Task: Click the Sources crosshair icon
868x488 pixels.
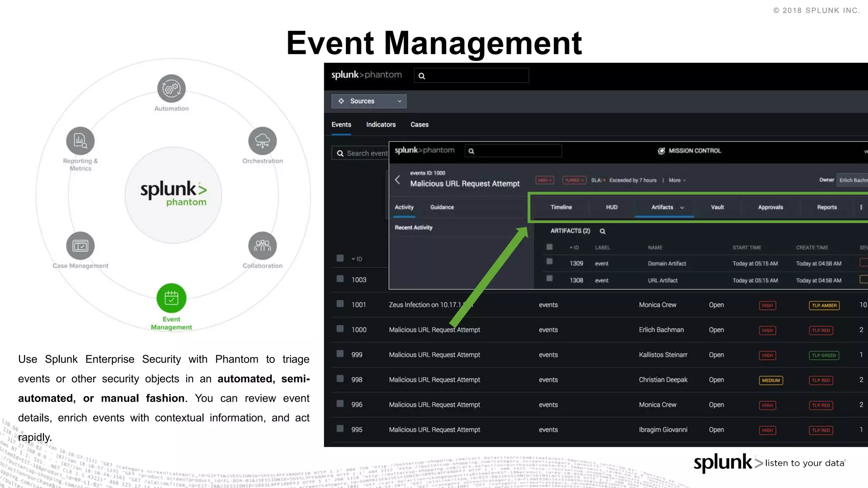Action: [x=341, y=101]
